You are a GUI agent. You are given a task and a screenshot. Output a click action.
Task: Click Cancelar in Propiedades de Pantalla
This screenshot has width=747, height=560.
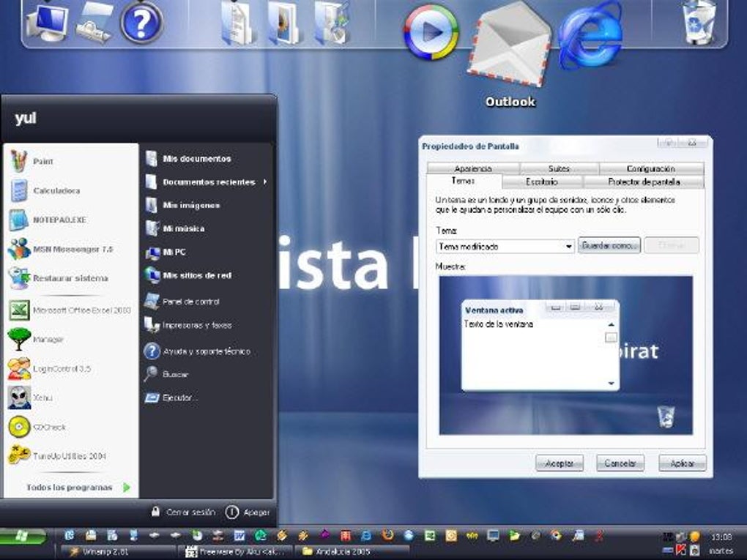(x=620, y=463)
